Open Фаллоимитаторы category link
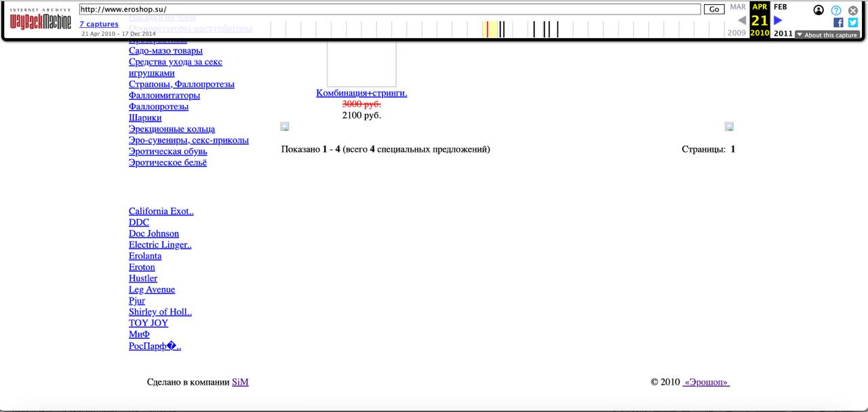 click(164, 96)
